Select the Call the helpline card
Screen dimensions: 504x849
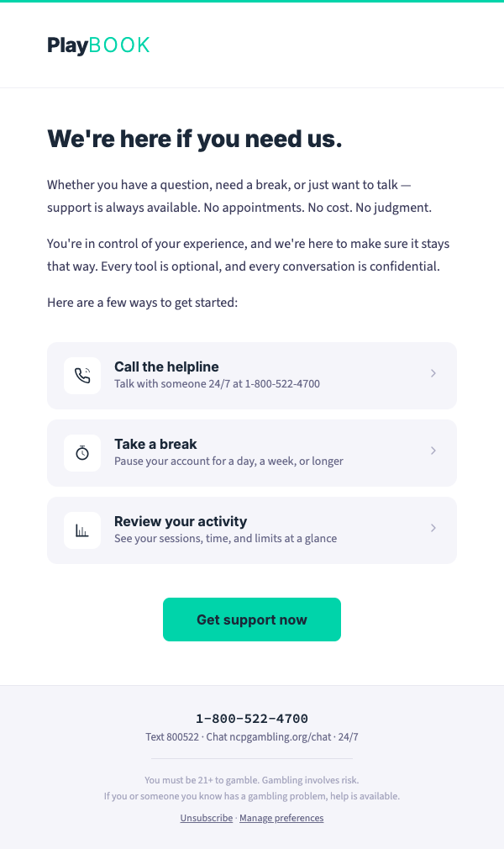[251, 375]
